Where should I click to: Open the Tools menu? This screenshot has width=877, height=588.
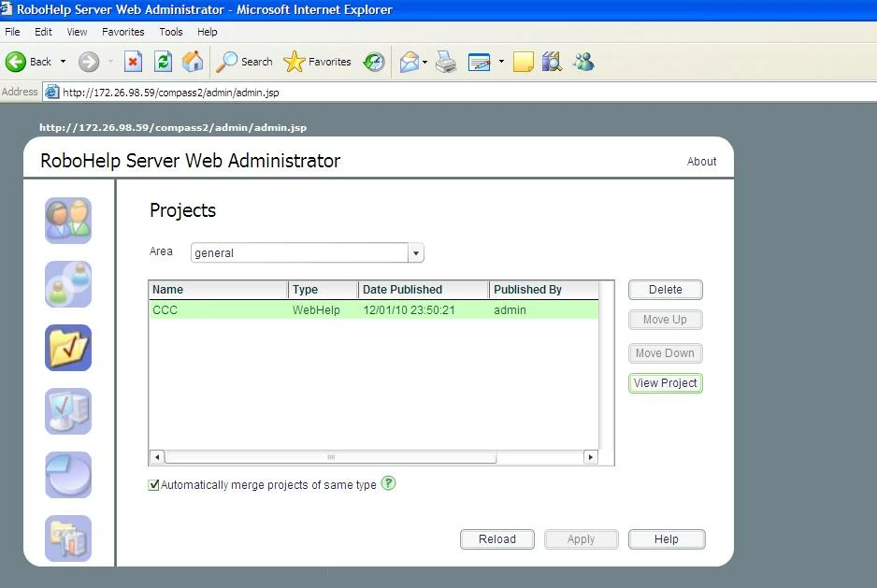(170, 32)
